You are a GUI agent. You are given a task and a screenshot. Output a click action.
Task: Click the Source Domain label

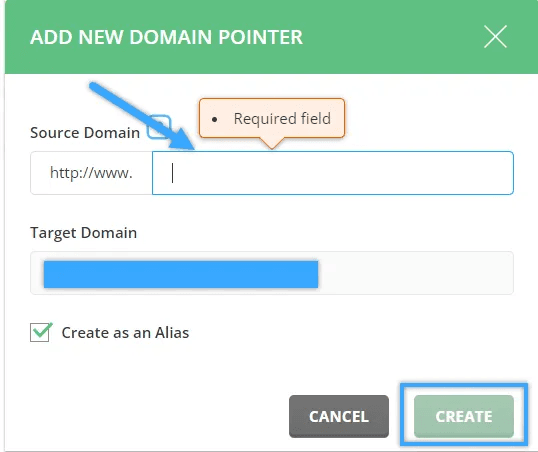85,132
